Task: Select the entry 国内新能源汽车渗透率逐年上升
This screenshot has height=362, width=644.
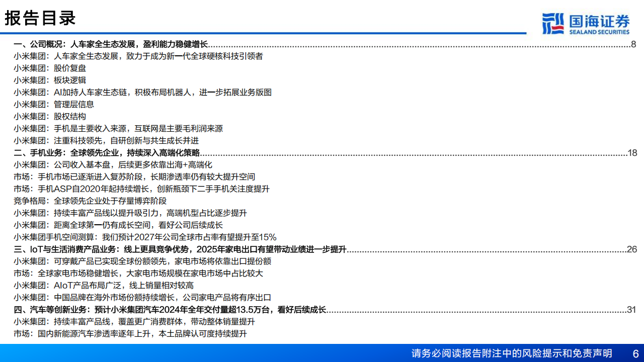Action: click(130, 334)
